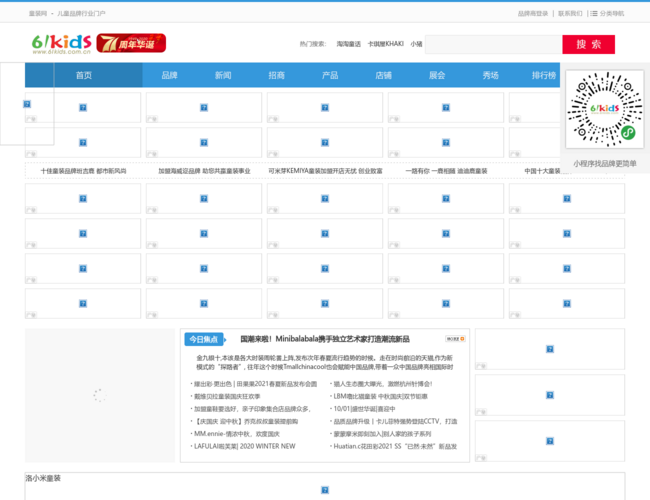Viewport: 650px width, 500px height.
Task: Click the loading spinner in the slideshow area
Action: 99,395
